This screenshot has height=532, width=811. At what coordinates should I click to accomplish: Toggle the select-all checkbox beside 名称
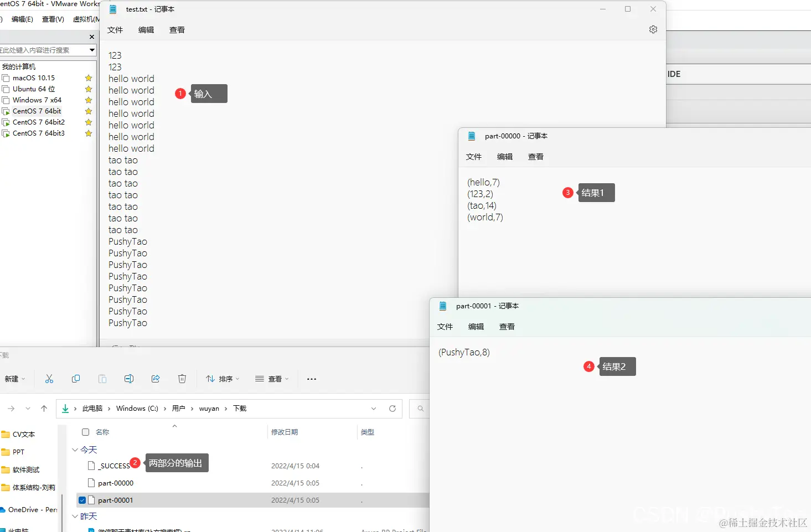coord(85,432)
